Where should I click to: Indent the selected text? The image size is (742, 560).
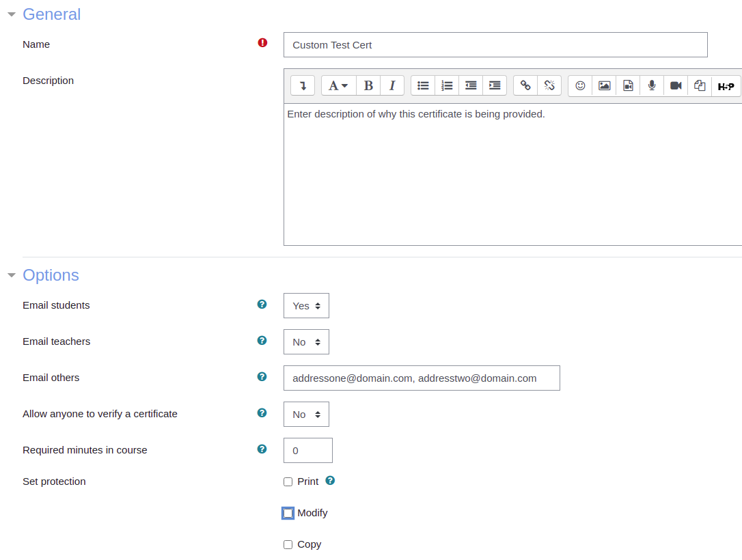(495, 85)
